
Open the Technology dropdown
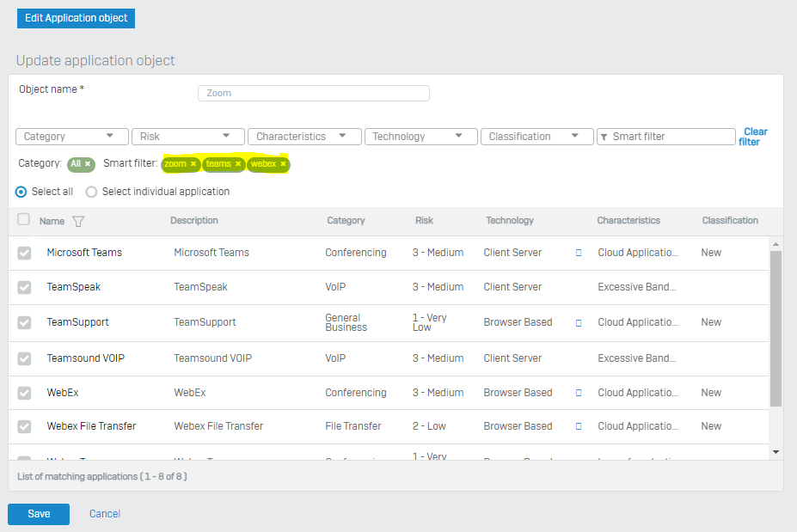point(421,136)
